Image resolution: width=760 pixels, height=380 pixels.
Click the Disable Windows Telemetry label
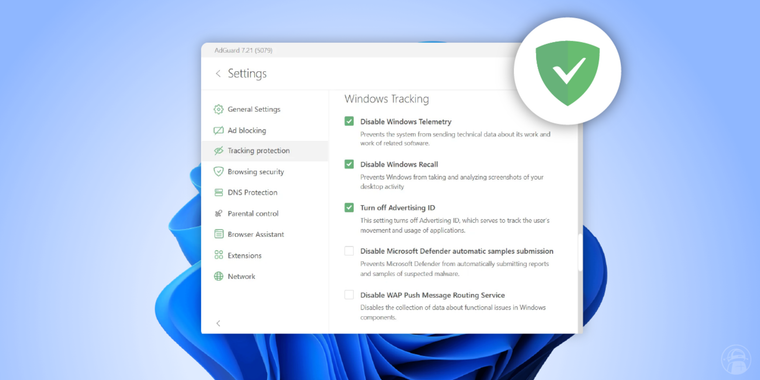coord(406,121)
